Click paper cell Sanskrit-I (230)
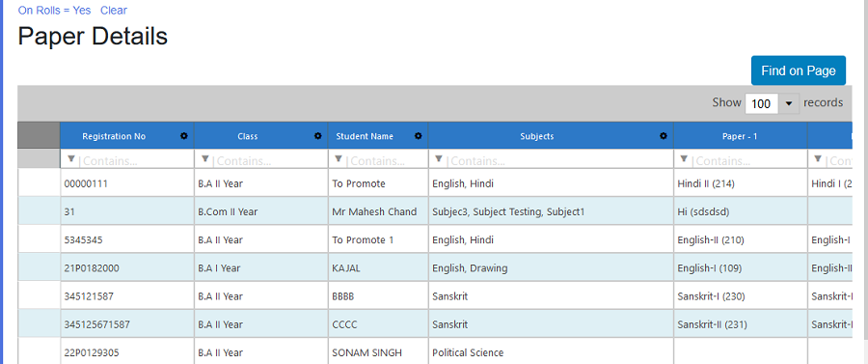Screen dimensions: 868x364 click(741, 296)
